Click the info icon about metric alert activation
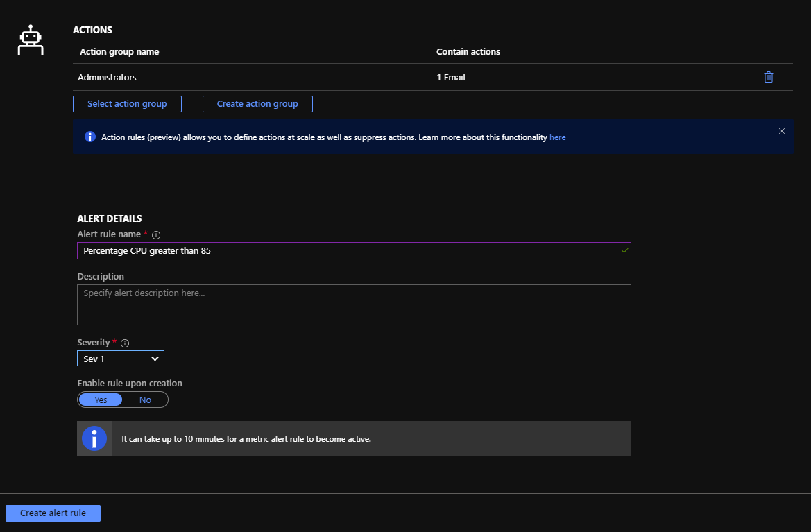This screenshot has height=532, width=811. pos(94,438)
